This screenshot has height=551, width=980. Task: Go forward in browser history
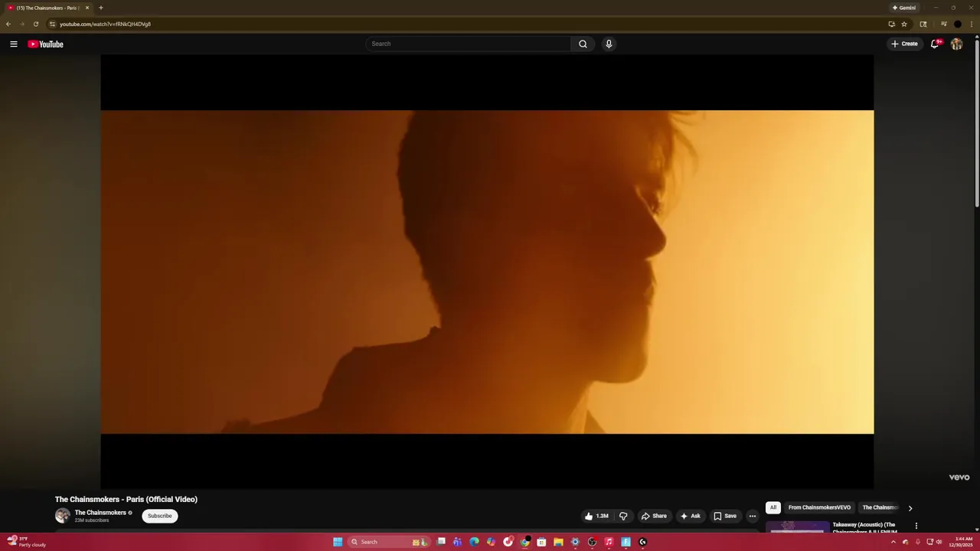[x=21, y=24]
